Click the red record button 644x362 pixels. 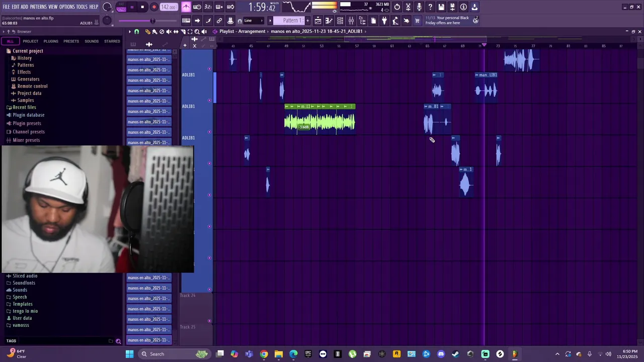[x=154, y=7]
